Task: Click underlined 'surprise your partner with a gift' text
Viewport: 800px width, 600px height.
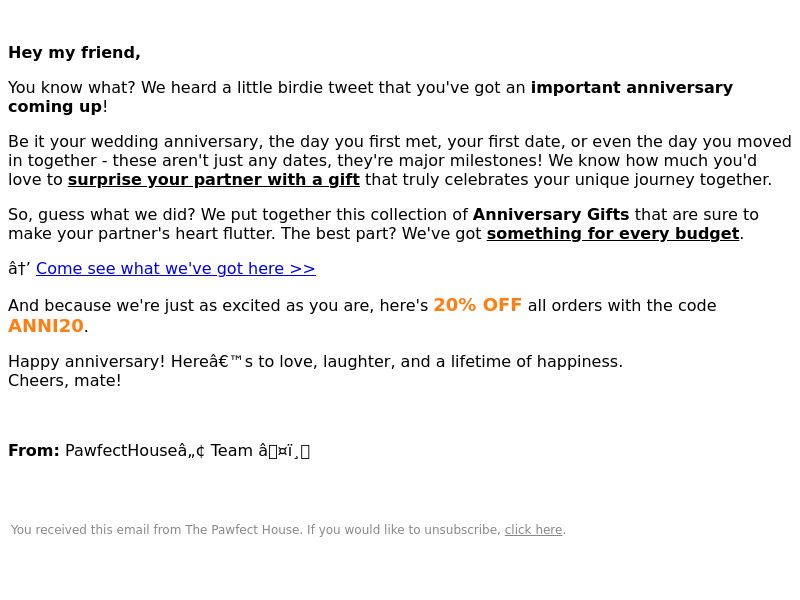Action: (x=214, y=180)
